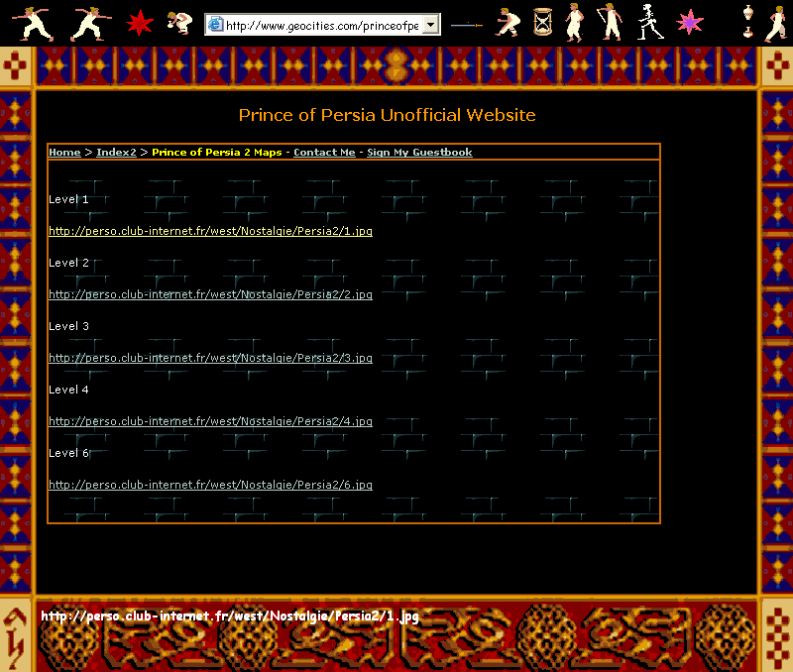Open the Contact Me link
The image size is (793, 672).
324,153
